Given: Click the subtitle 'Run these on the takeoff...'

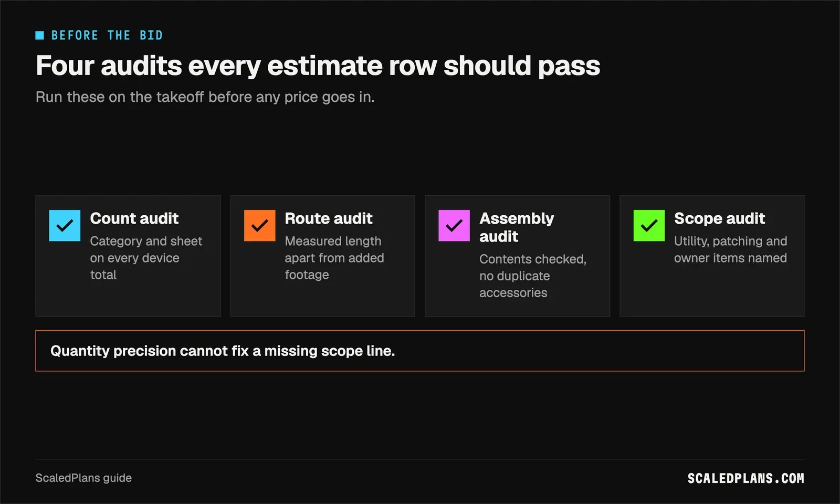Looking at the screenshot, I should 205,97.
